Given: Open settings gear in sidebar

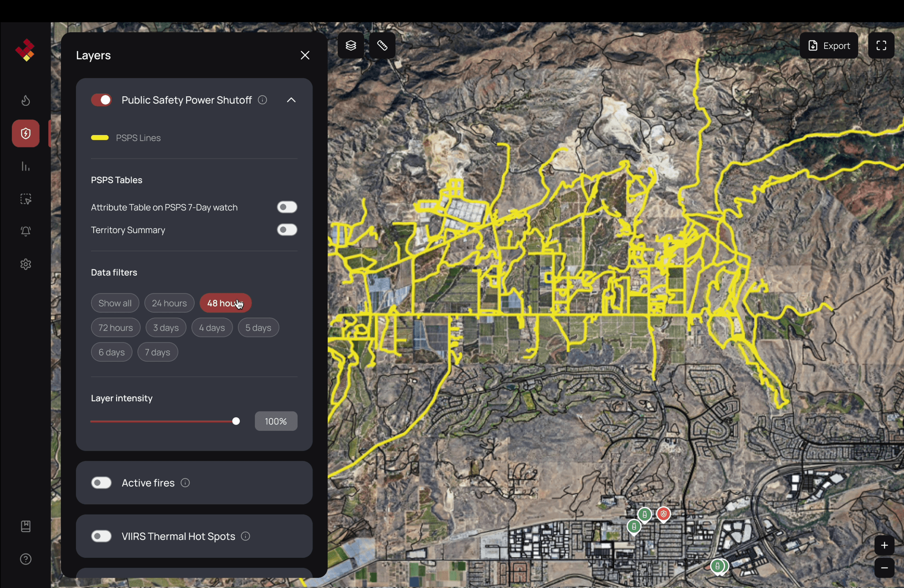Looking at the screenshot, I should click(x=26, y=264).
